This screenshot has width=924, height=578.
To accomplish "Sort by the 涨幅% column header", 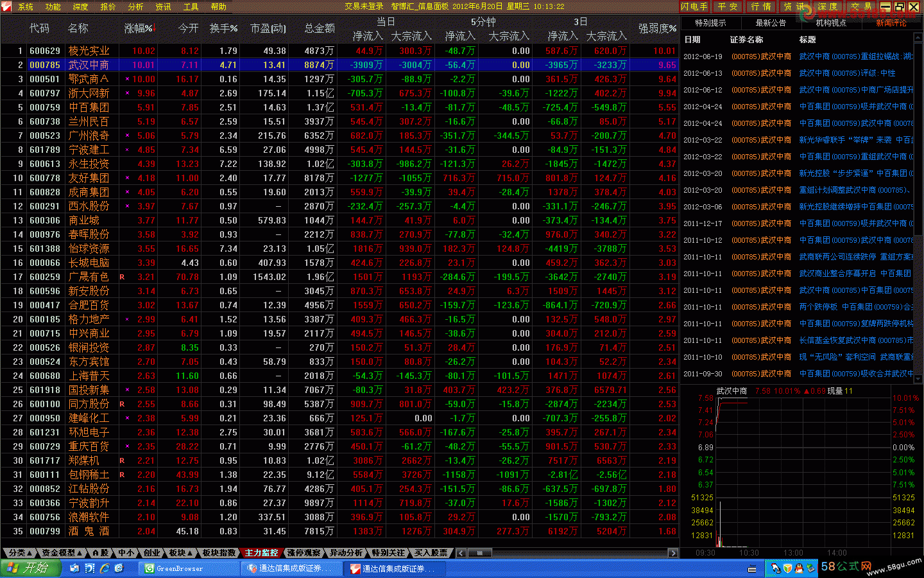I will click(139, 28).
